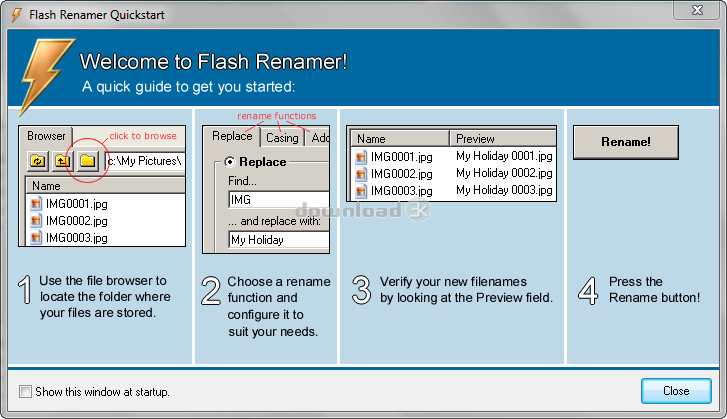The width and height of the screenshot is (727, 419).
Task: Click 'My Holiday 0002.jpg' preview entry
Action: click(x=504, y=173)
